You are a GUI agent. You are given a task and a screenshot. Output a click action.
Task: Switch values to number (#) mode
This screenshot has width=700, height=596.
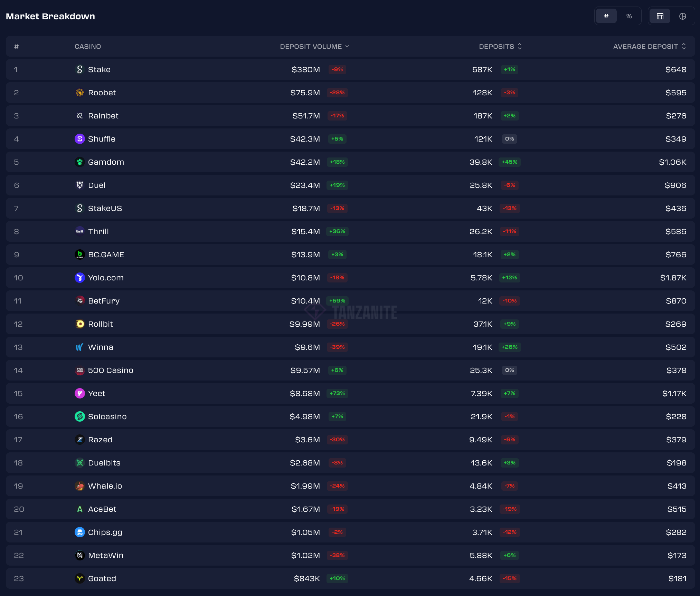(606, 16)
